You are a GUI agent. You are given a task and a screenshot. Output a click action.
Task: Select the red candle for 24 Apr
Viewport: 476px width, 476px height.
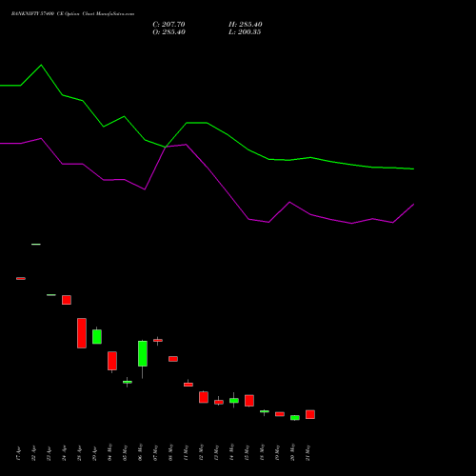[x=67, y=300]
